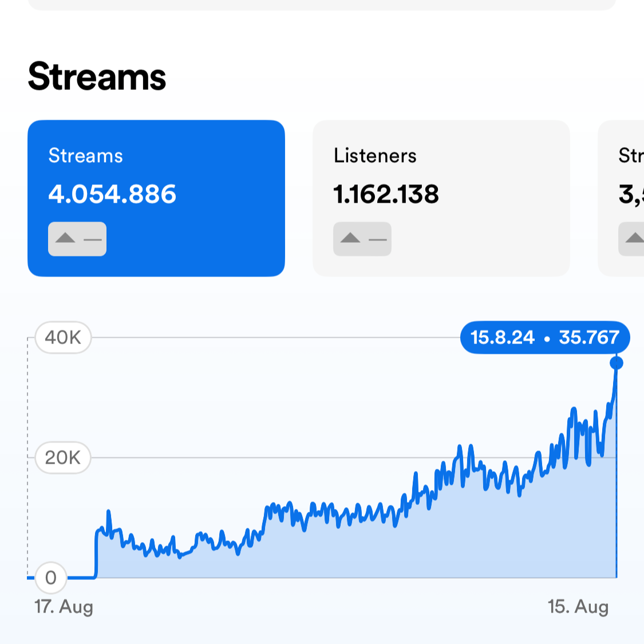Click the 15. Aug end date label

tap(578, 607)
